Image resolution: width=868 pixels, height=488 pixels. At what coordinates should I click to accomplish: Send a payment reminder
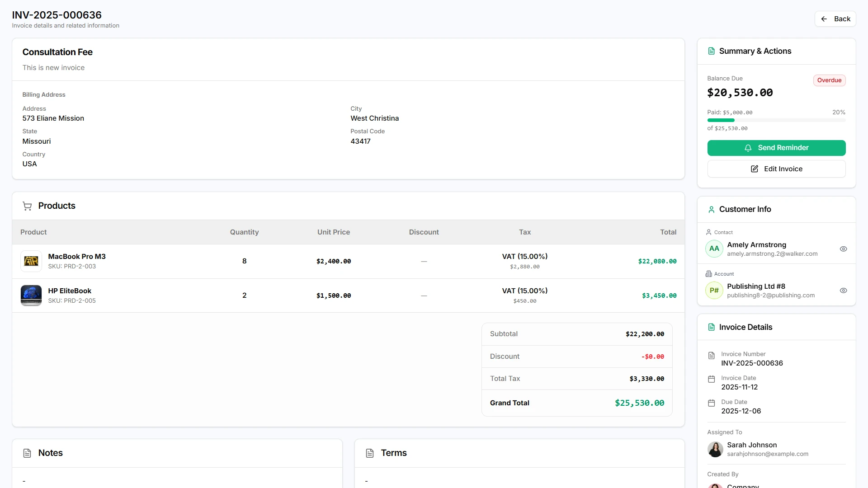tap(776, 148)
